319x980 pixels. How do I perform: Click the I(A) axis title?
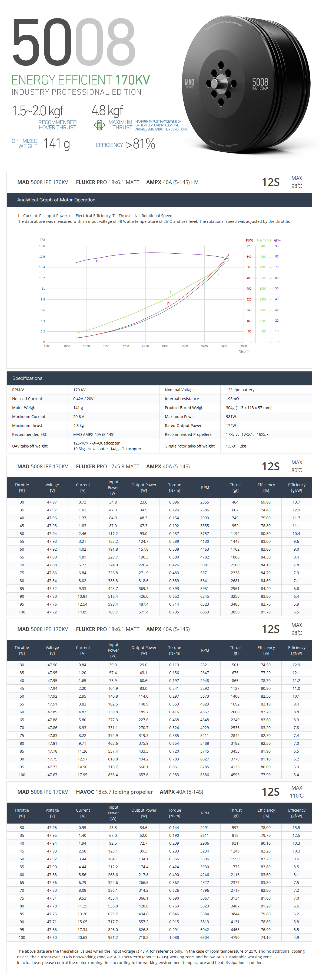[x=42, y=240]
